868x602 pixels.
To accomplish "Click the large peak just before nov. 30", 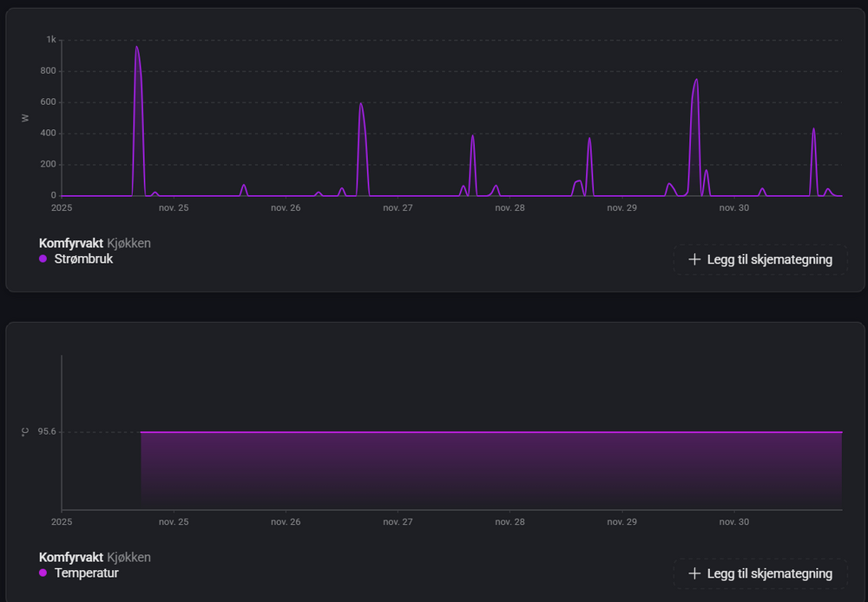I will tap(695, 82).
